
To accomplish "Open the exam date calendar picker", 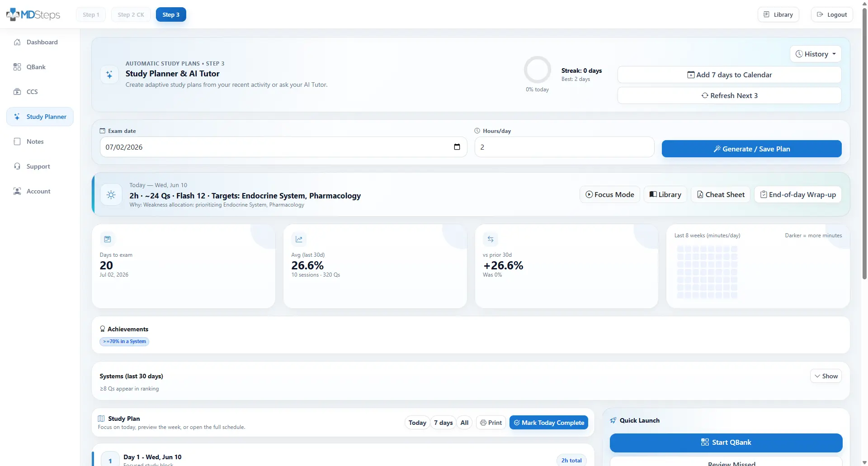I will (457, 147).
